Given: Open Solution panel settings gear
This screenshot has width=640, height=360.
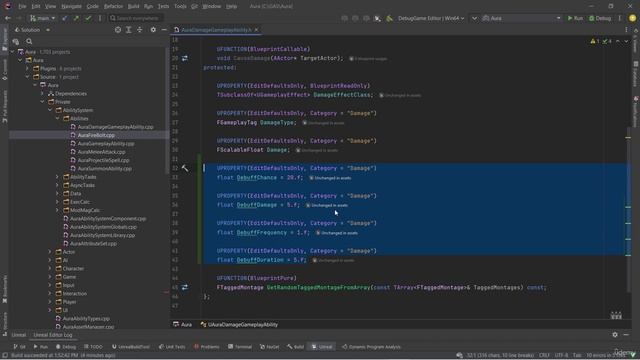Looking at the screenshot, I should coord(153,30).
